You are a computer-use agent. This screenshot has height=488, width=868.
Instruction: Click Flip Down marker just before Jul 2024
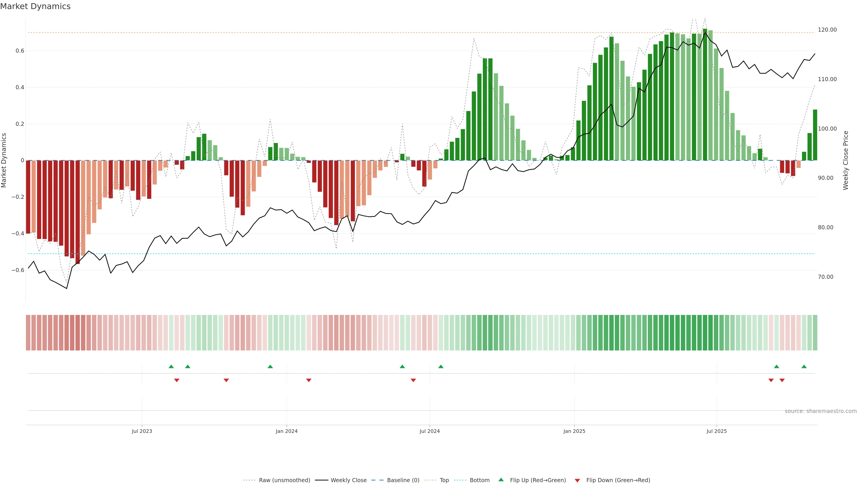(413, 380)
